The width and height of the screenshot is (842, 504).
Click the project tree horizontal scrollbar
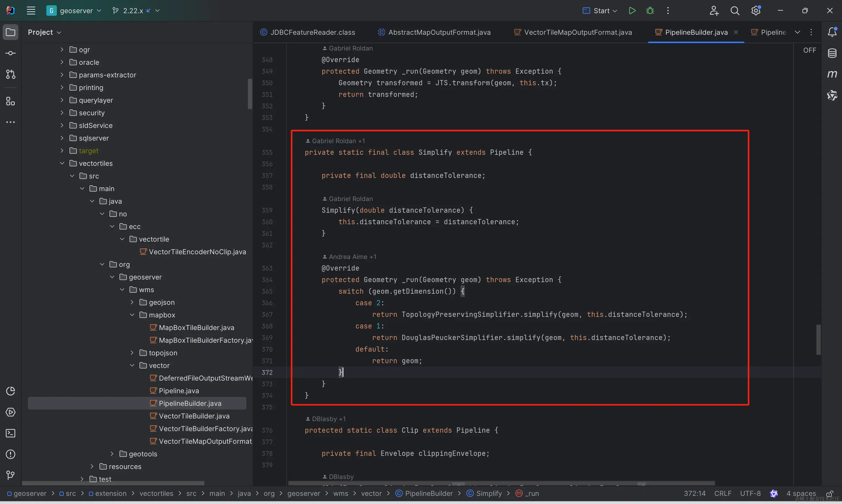click(113, 483)
